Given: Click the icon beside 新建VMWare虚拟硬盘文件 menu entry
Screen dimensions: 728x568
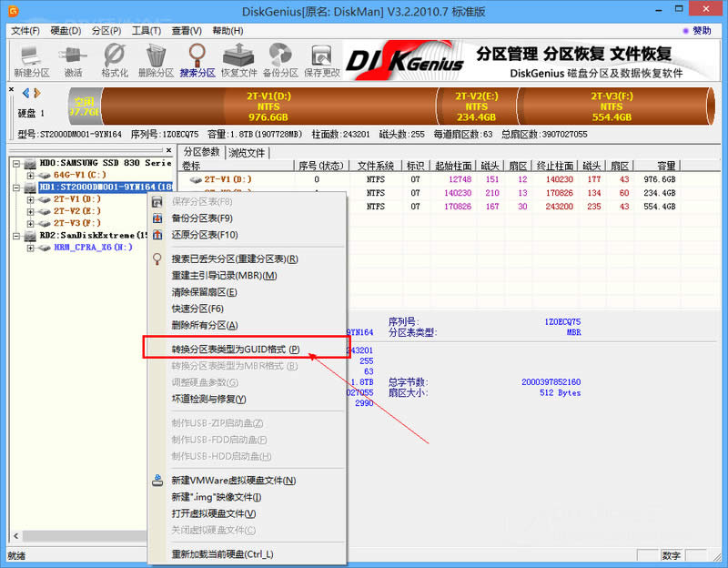Looking at the screenshot, I should [157, 480].
